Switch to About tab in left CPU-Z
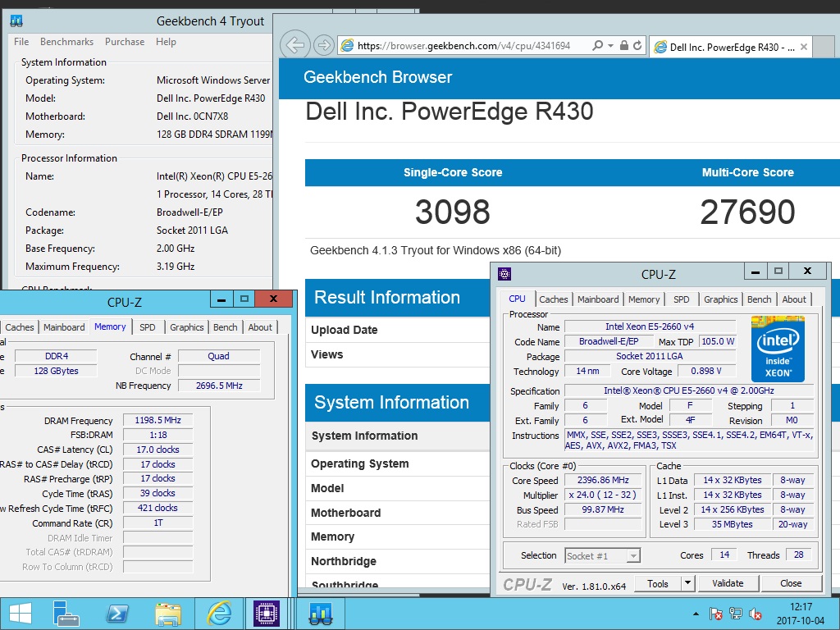This screenshot has width=840, height=630. click(260, 327)
